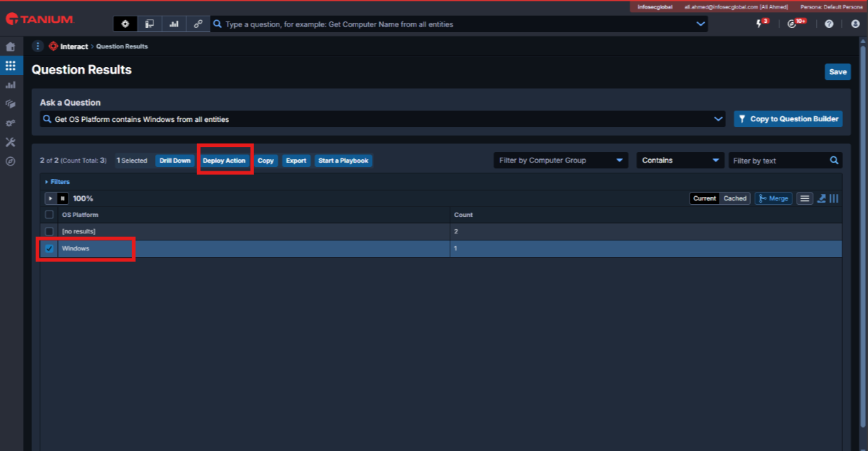Viewport: 868px width, 451px height.
Task: Click the Persona: Default Persona label
Action: 832,6
